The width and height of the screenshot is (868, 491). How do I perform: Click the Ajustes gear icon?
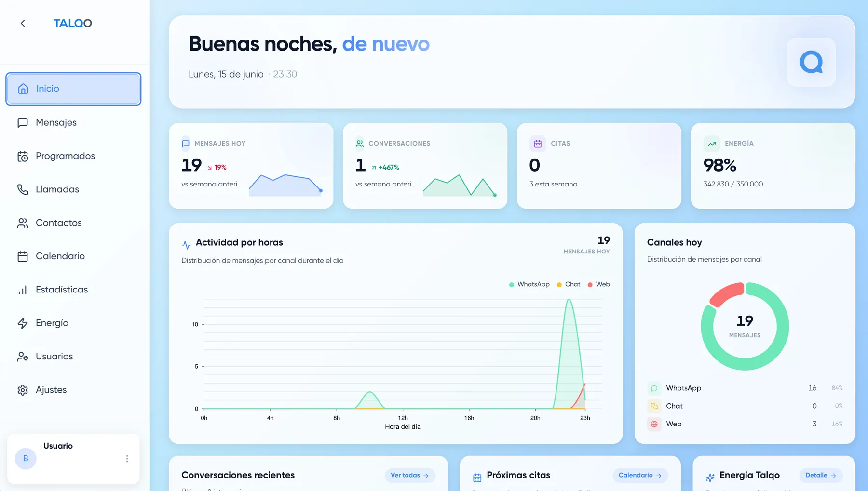[23, 390]
